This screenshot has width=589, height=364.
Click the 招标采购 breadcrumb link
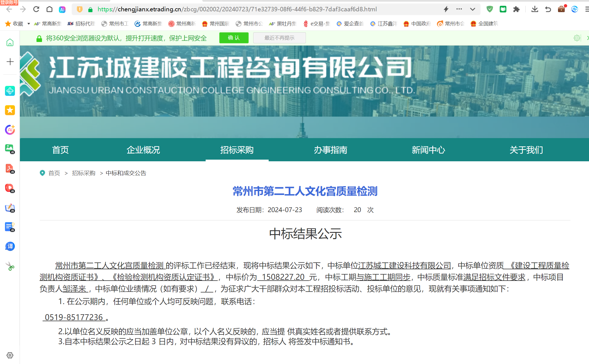83,173
